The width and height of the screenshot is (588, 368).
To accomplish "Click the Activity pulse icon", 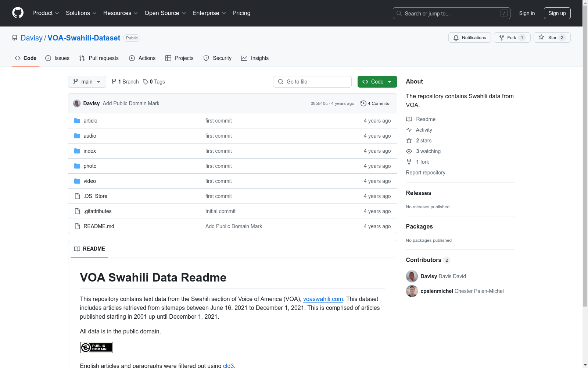I will click(x=409, y=130).
